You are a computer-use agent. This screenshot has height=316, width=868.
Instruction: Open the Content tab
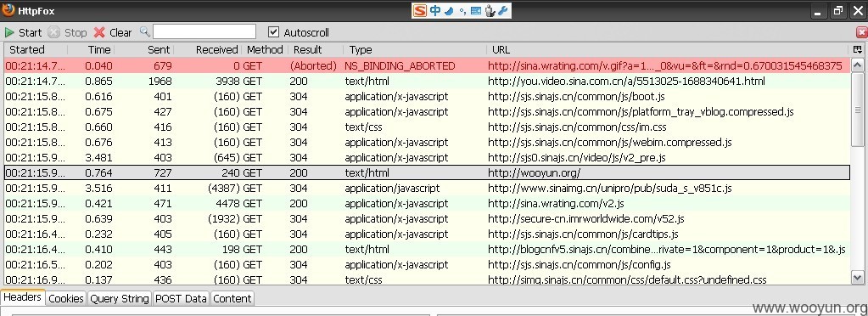pos(232,298)
